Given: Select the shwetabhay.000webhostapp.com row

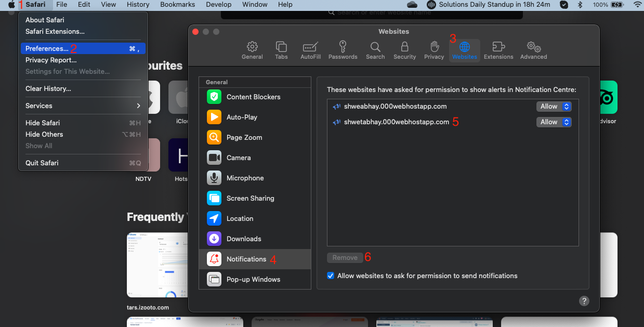Looking at the screenshot, I should pos(453,122).
